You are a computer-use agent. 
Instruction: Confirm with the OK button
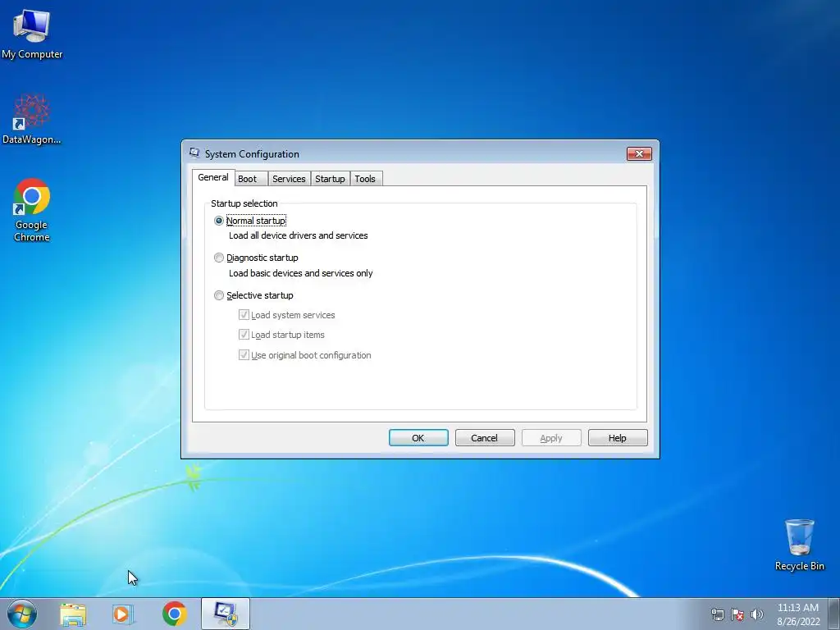(418, 438)
